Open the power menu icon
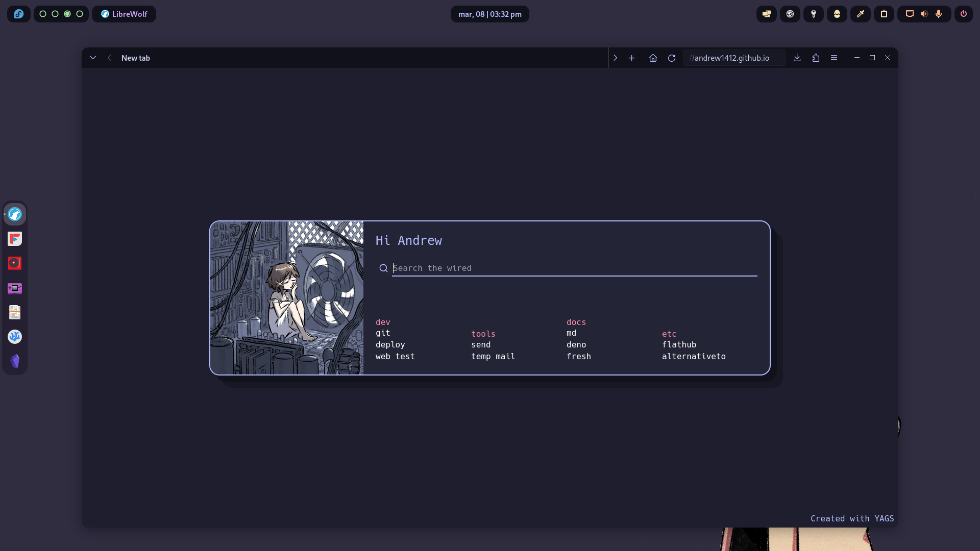The height and width of the screenshot is (551, 980). click(x=964, y=14)
